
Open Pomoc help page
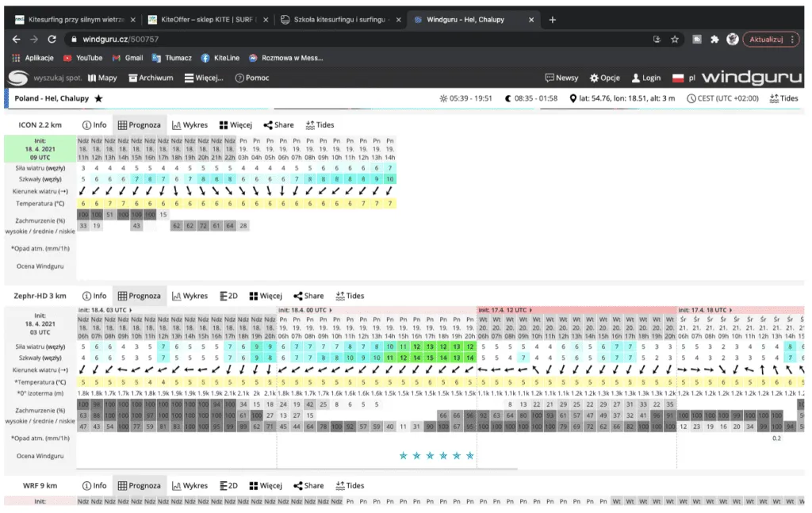[x=252, y=78]
